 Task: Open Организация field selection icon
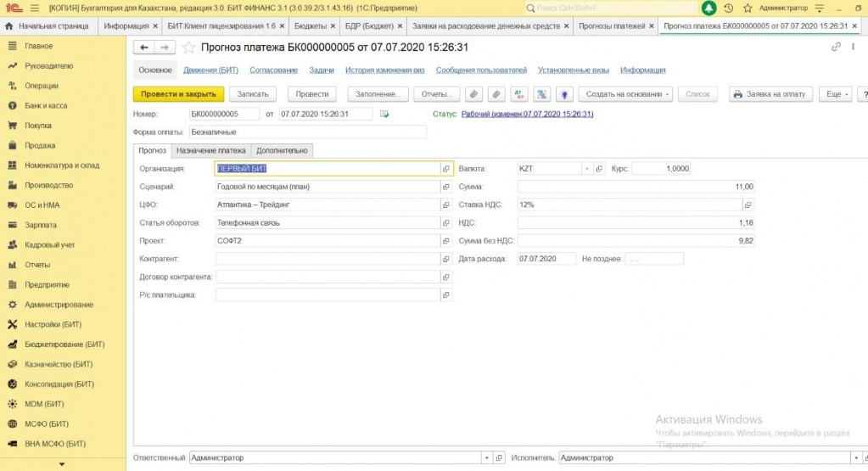[x=445, y=169]
